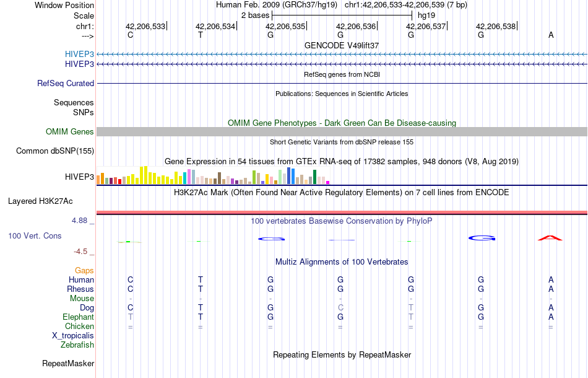588x378 pixels.
Task: Click the Publications: Sequences in Scientific Articles title
Action: point(342,94)
